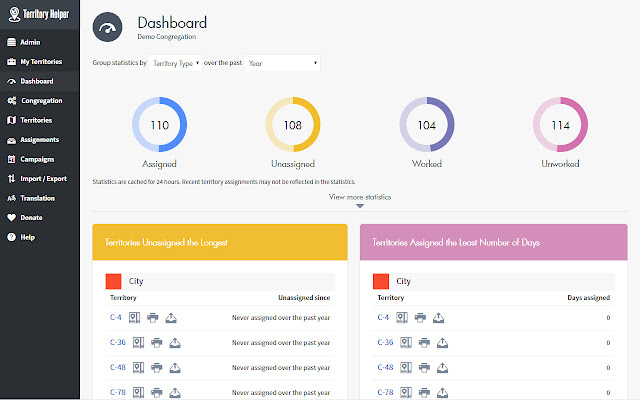The height and width of the screenshot is (400, 640).
Task: Print territory C-4 in Unassigned Longest list
Action: (x=153, y=318)
